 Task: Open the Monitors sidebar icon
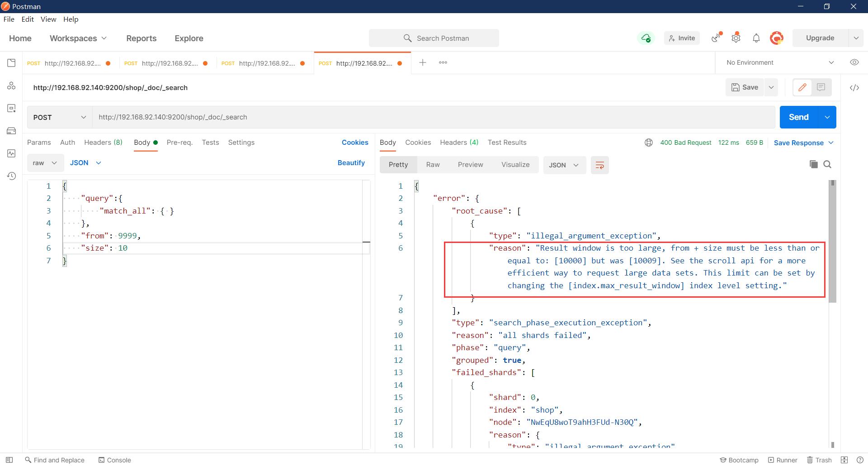click(11, 153)
